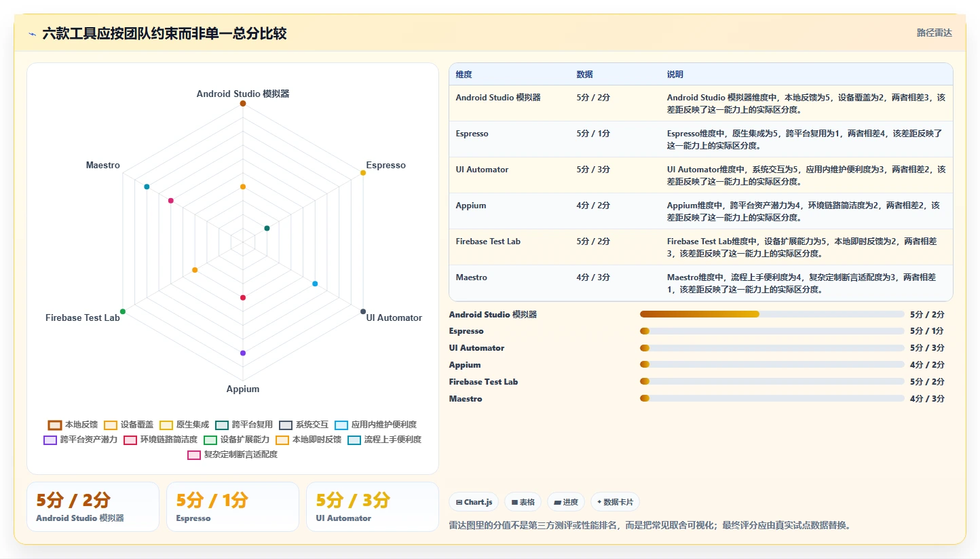Screen dimensions: 980x559
Task: Click the dark green data point on the Espresso axis
Action: click(267, 228)
